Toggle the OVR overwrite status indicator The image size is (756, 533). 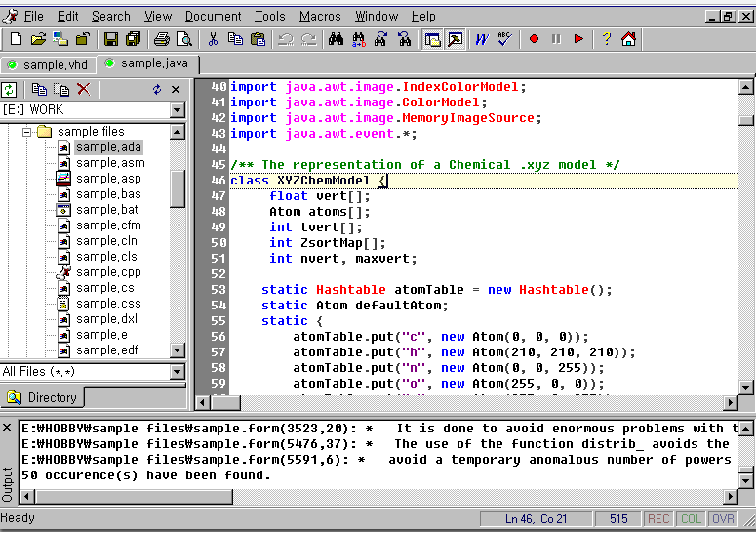(722, 519)
